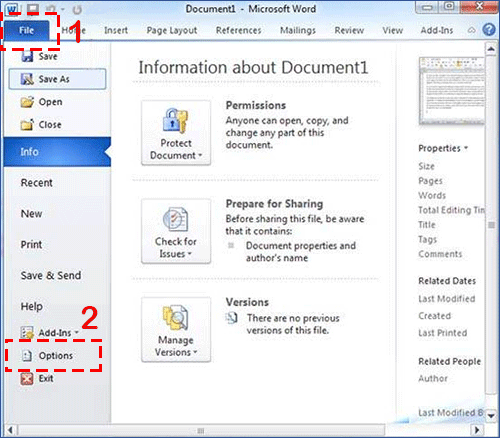Click the vertical scrollbar thumb

[x=491, y=225]
